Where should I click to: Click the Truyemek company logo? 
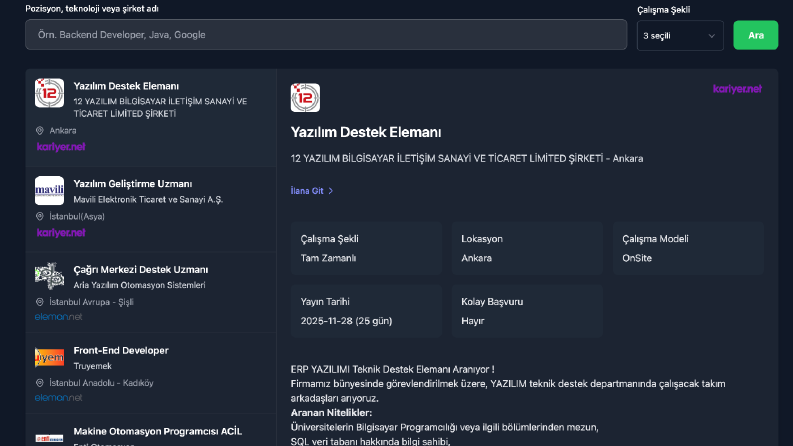point(49,357)
